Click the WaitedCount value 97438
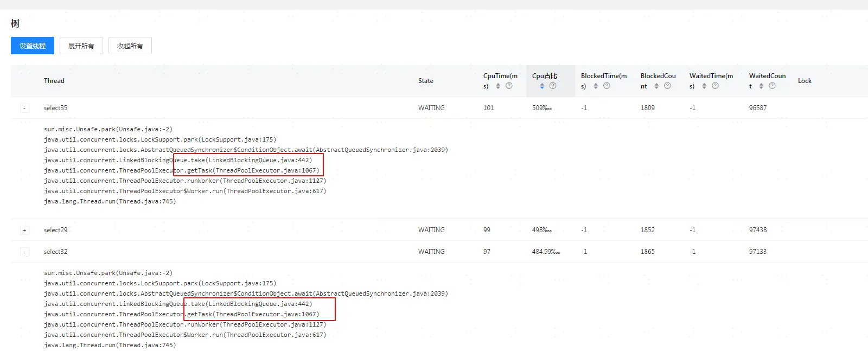Viewport: 868px width, 351px height. pos(758,230)
